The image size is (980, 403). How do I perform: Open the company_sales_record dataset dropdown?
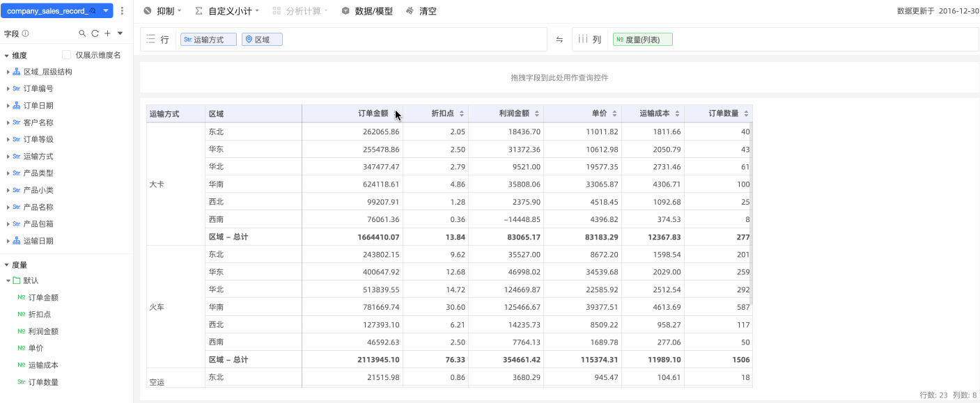[106, 11]
